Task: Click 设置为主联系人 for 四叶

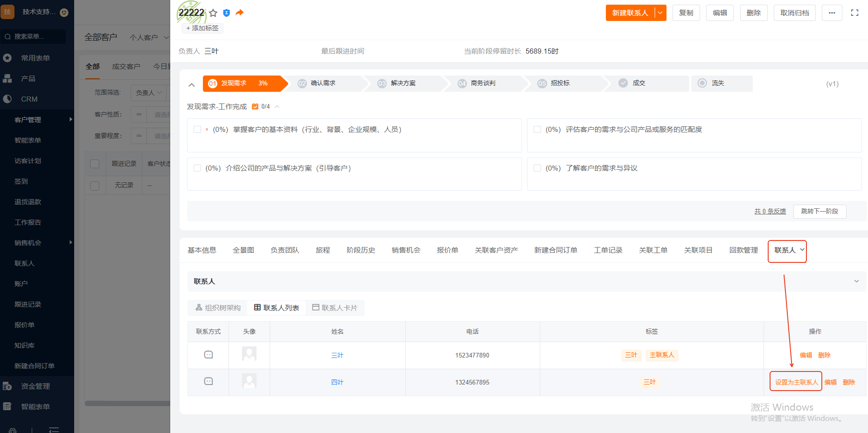Action: click(796, 382)
